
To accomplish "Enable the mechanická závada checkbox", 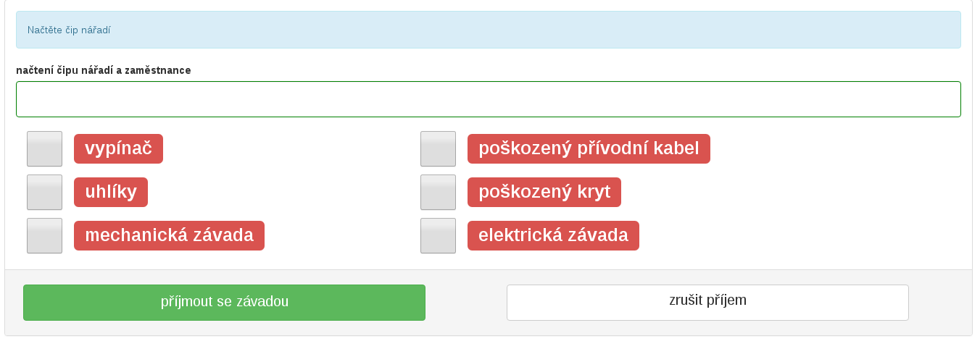I will pyautogui.click(x=44, y=236).
